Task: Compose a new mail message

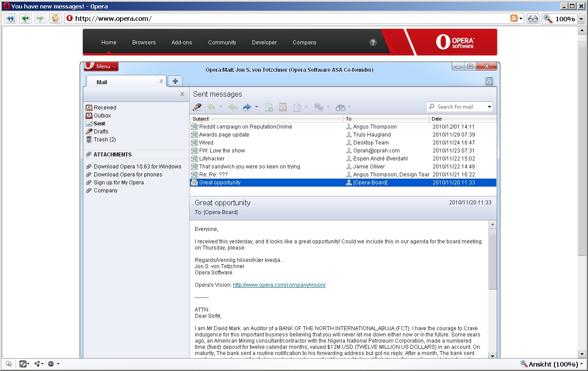Action: [x=197, y=107]
